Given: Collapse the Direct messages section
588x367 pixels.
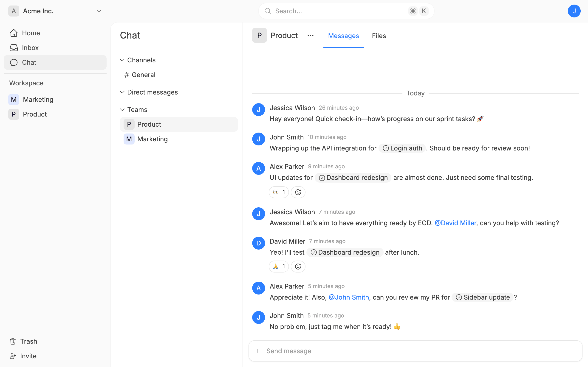Looking at the screenshot, I should tap(122, 92).
